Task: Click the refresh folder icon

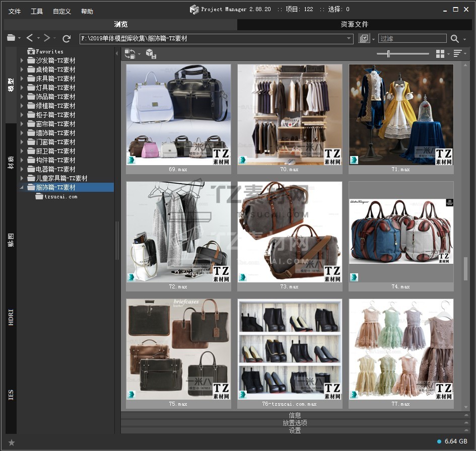Action: coord(66,38)
